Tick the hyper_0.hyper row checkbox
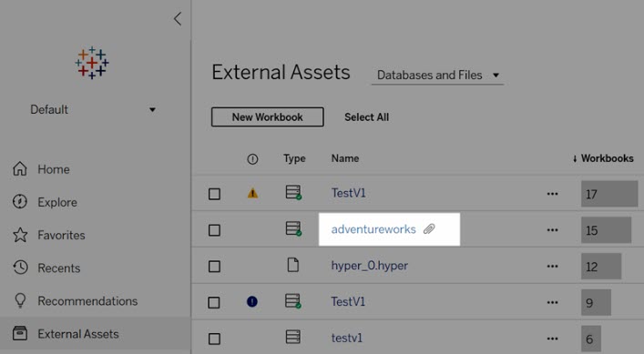 coord(214,267)
